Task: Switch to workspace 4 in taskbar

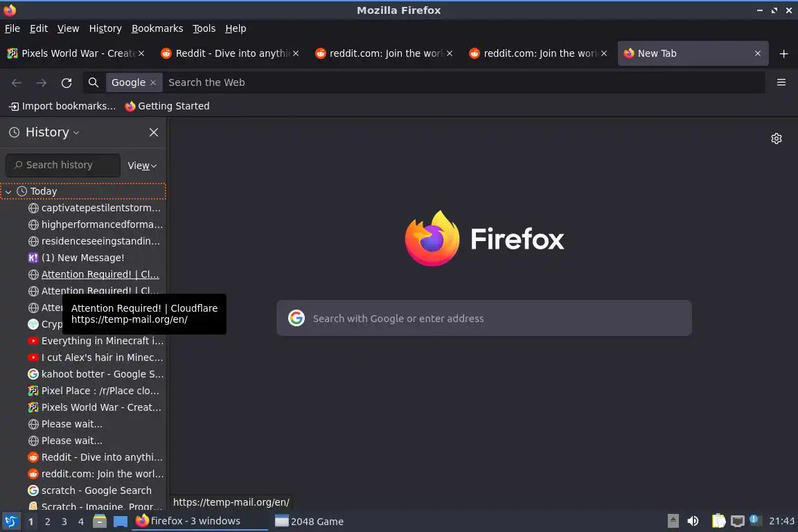Action: coord(81,522)
